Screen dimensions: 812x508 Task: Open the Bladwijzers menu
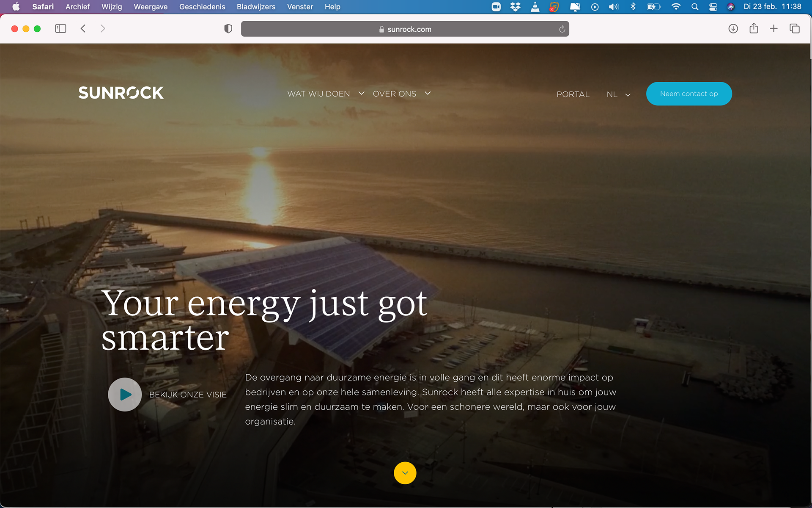(256, 7)
